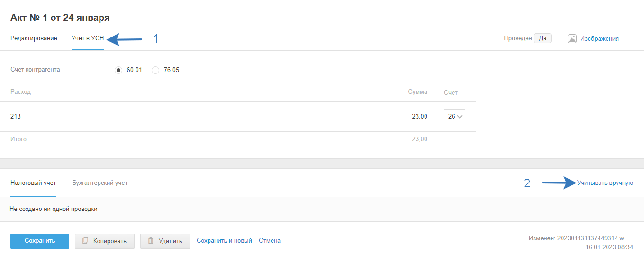This screenshot has height=256, width=644.
Task: Click the copy icon on Копировать button
Action: (x=85, y=241)
